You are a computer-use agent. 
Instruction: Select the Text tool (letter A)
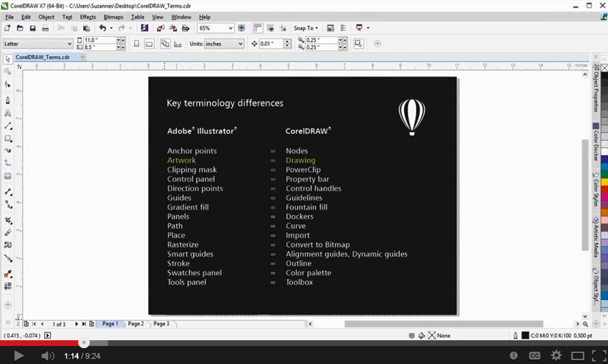coord(7,113)
